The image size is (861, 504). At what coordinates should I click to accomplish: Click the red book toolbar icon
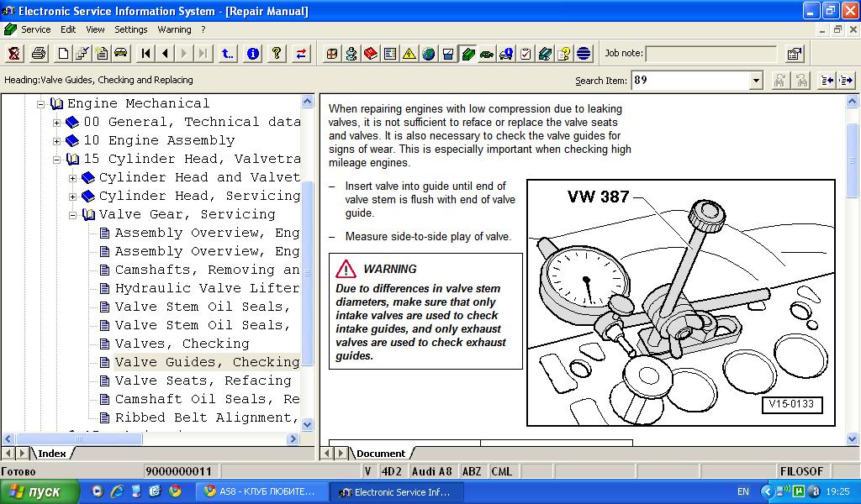tap(371, 54)
